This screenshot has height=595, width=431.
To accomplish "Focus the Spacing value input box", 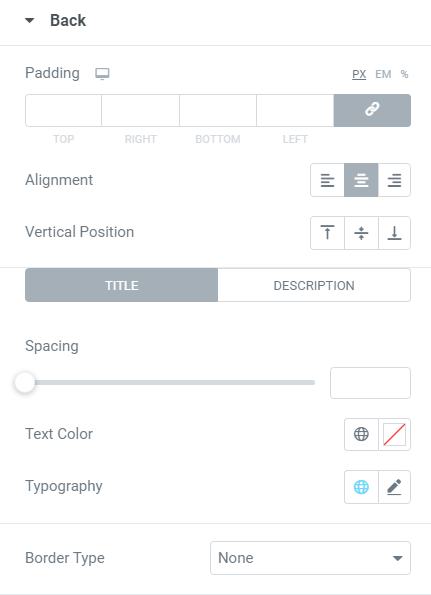I will [370, 383].
